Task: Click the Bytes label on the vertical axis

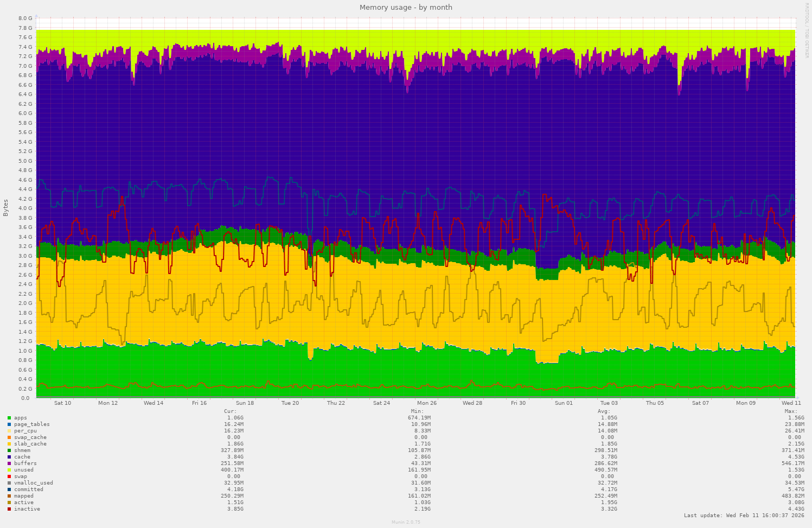Action: (5, 207)
